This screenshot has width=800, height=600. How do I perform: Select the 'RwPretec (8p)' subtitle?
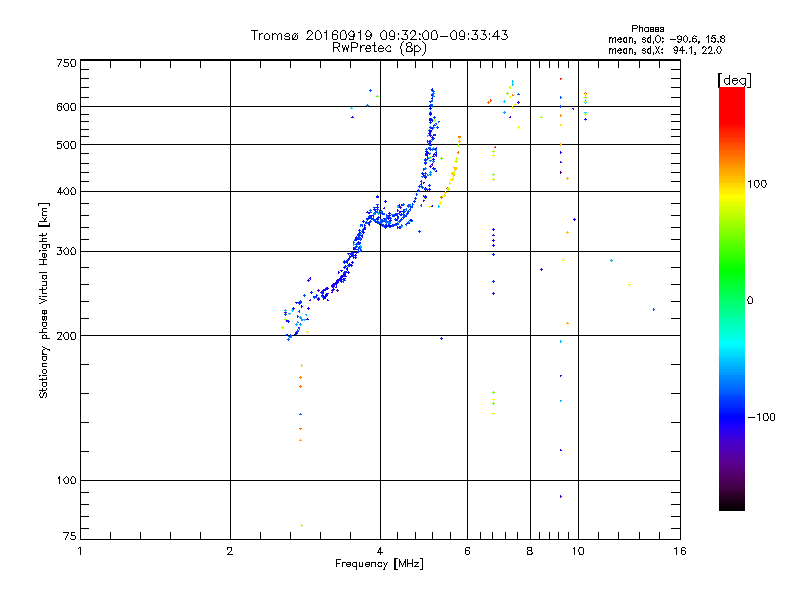coord(379,48)
